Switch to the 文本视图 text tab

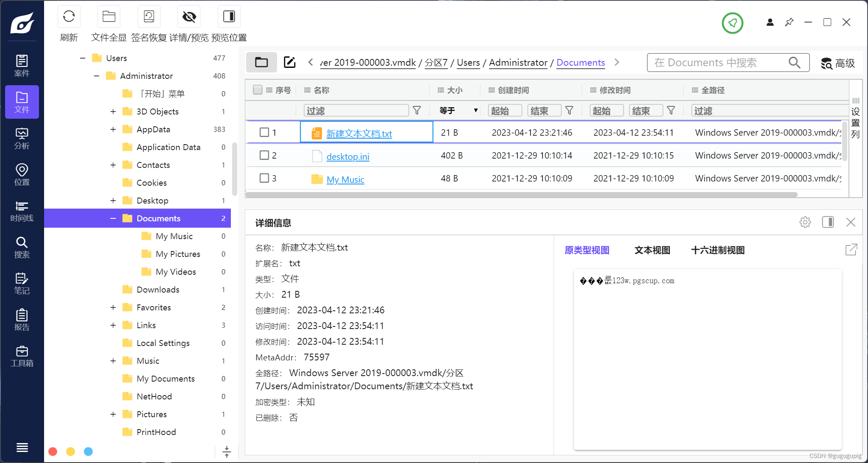(x=652, y=250)
